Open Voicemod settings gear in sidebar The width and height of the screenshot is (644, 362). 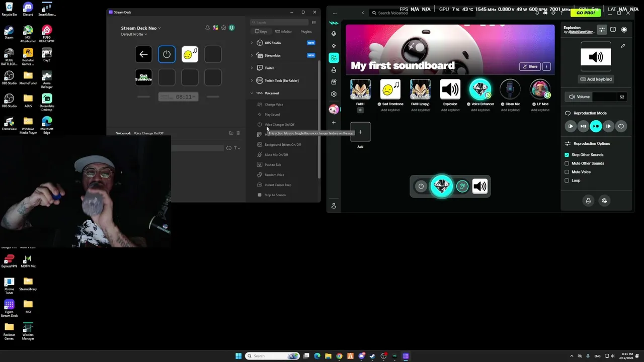coord(334,94)
